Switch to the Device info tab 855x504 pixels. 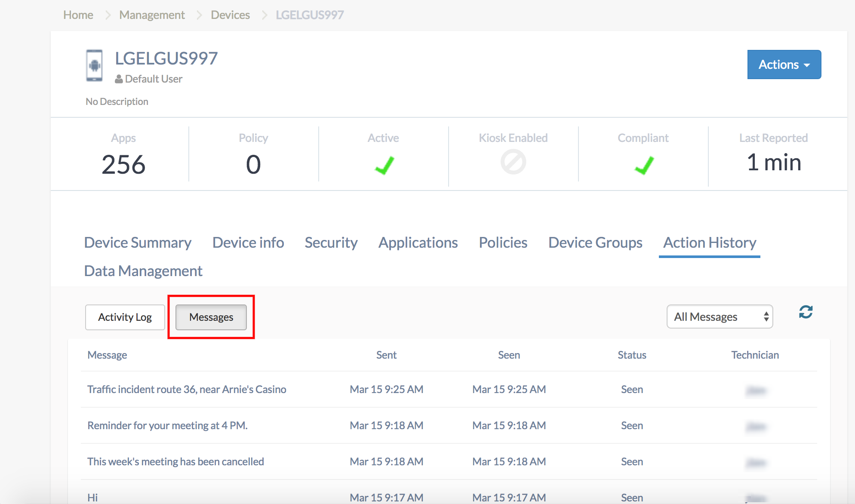coord(248,243)
